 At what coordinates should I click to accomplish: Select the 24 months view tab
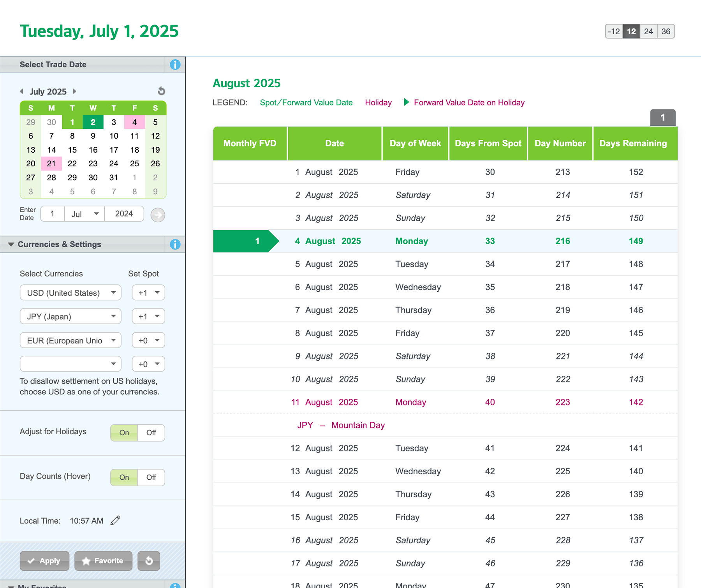coord(648,32)
